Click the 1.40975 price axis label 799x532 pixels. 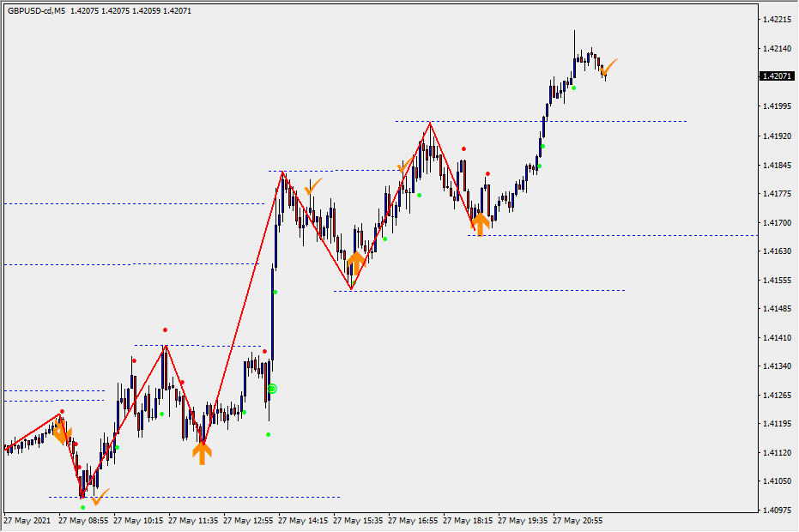click(x=776, y=511)
